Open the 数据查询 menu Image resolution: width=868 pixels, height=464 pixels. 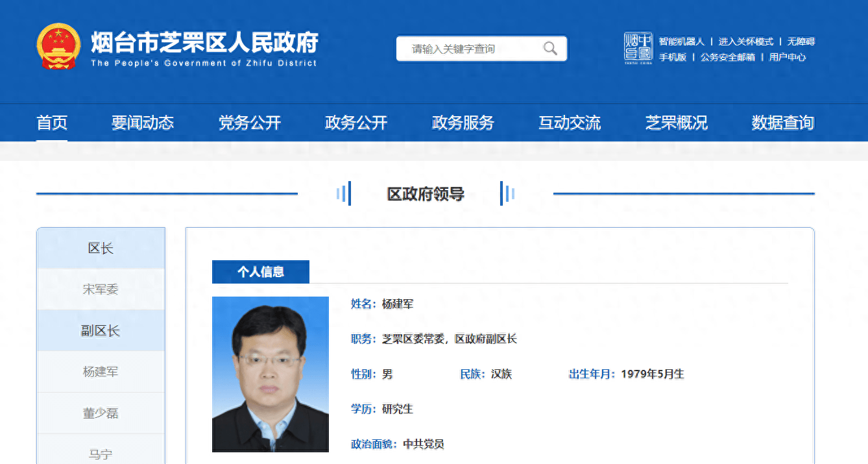pos(783,123)
